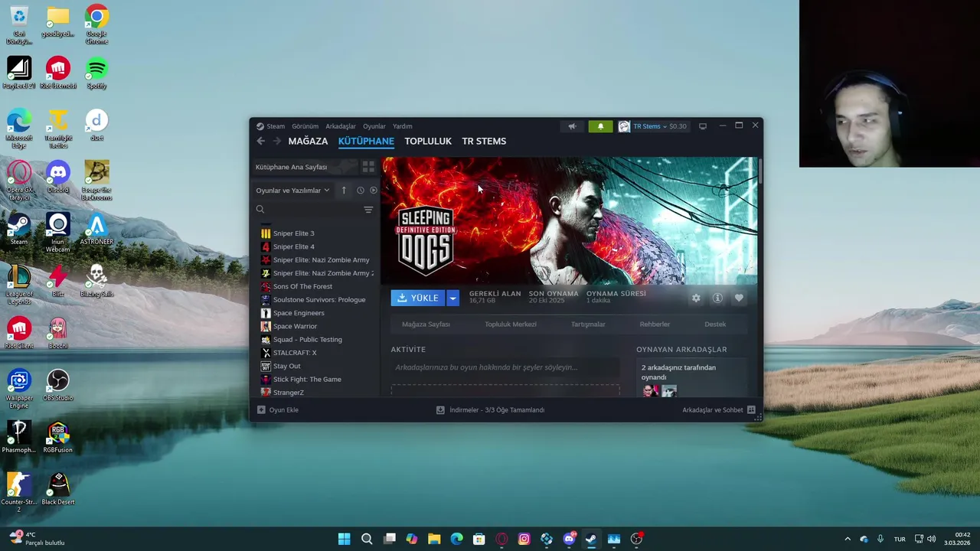Click the Sleeping Dogs hero banner
The image size is (980, 551).
point(570,220)
